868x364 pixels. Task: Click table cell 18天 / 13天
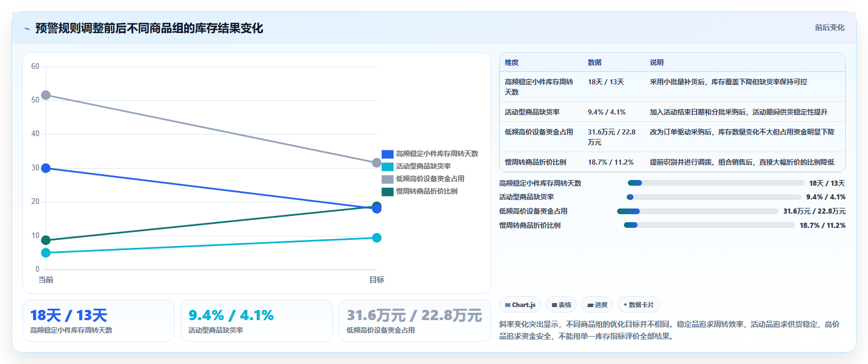606,82
